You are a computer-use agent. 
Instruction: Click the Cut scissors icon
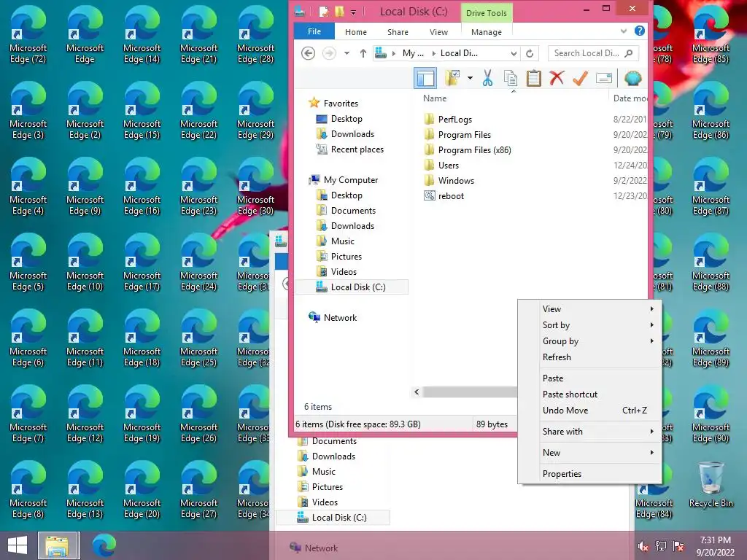487,78
